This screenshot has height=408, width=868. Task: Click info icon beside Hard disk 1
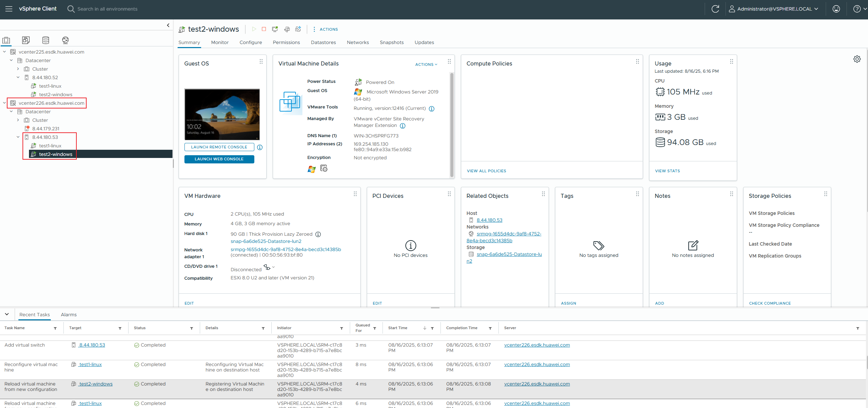tap(318, 234)
